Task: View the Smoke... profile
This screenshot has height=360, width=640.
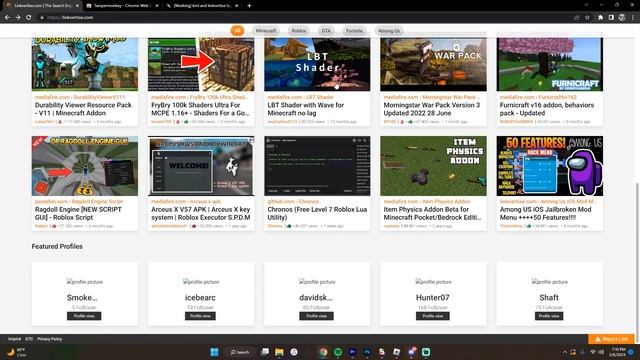Action: [84, 316]
